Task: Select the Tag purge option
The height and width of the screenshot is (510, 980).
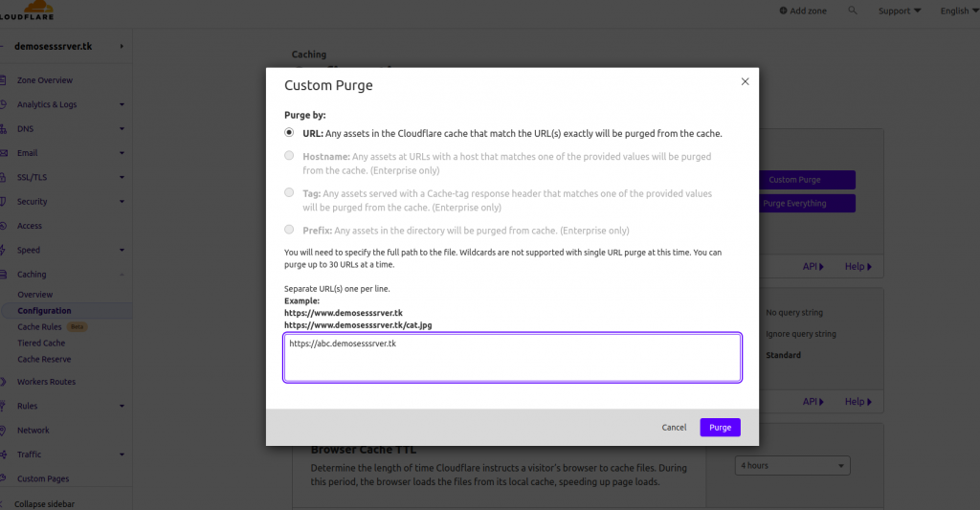Action: pyautogui.click(x=289, y=192)
